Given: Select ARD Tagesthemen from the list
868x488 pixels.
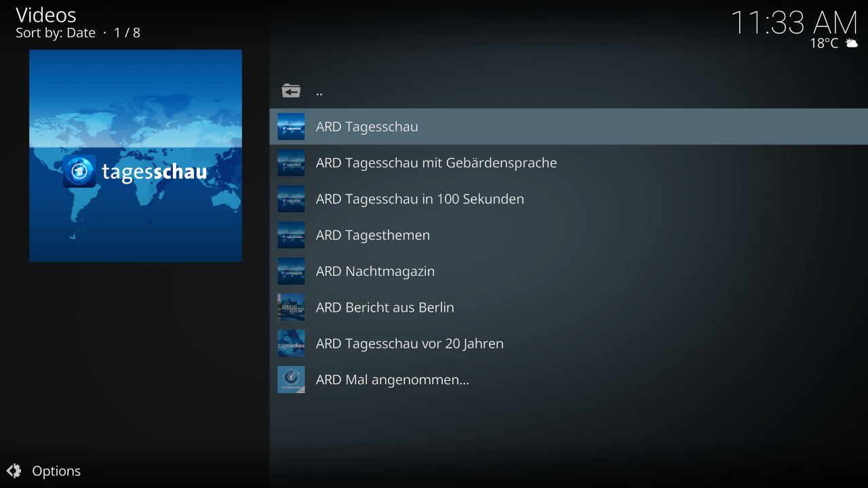Looking at the screenshot, I should pyautogui.click(x=373, y=235).
